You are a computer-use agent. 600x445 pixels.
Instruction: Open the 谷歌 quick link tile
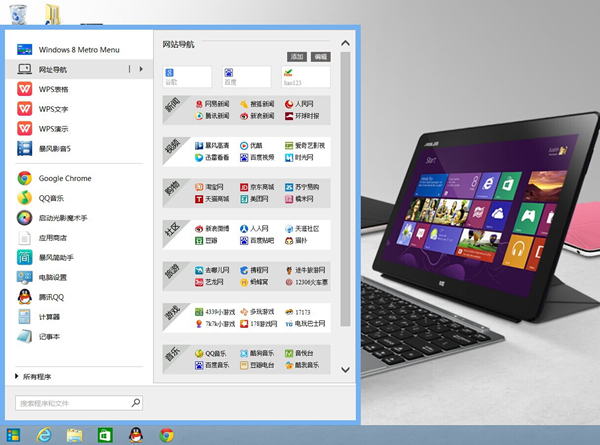click(x=187, y=77)
